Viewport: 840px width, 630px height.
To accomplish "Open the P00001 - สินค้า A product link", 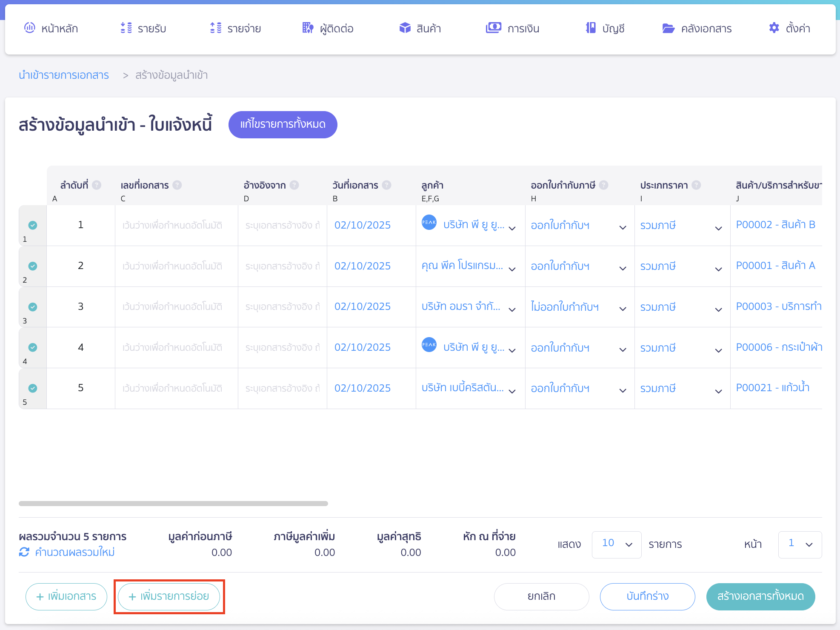I will [x=775, y=265].
